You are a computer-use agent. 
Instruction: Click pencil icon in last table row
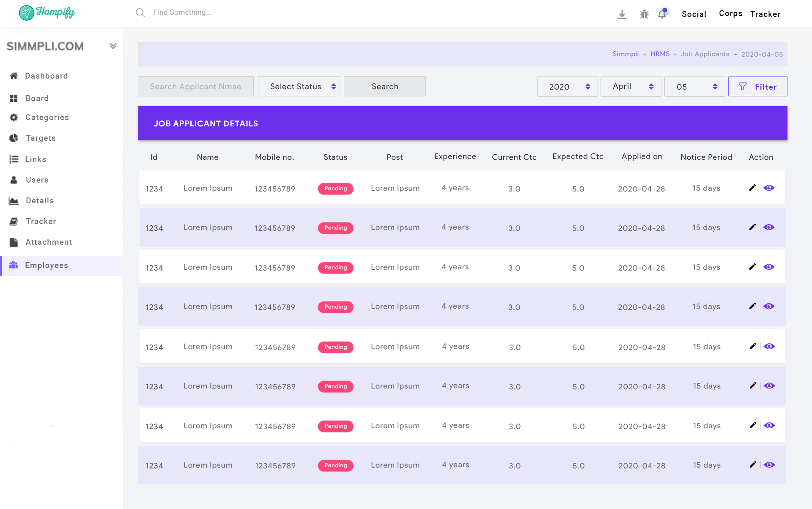coord(753,465)
